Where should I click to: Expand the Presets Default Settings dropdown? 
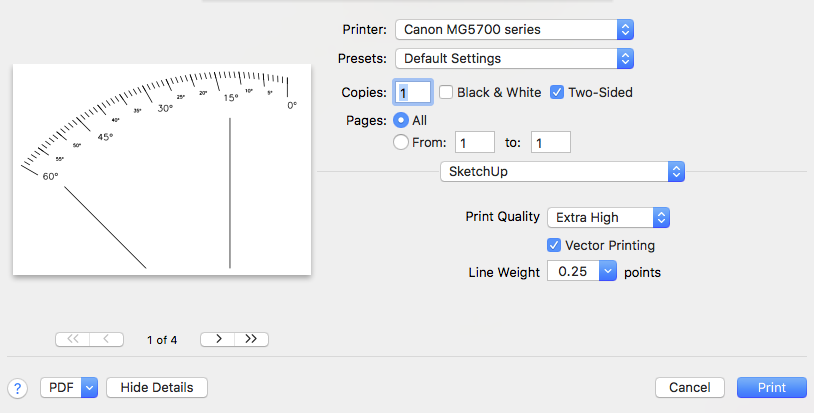pos(515,58)
